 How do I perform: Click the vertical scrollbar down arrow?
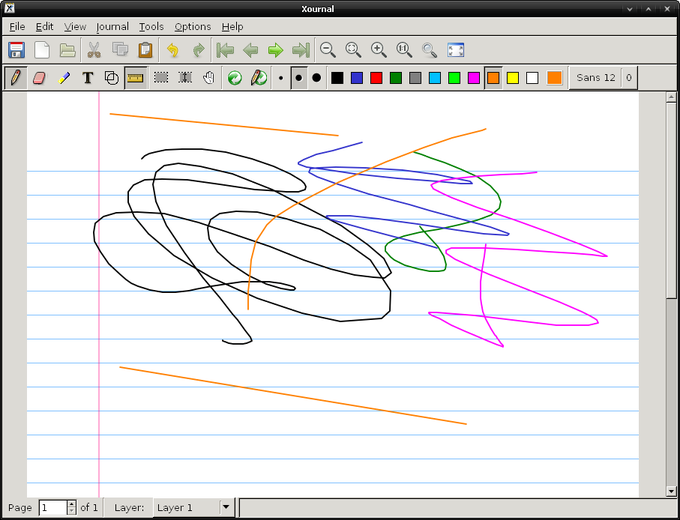click(671, 491)
